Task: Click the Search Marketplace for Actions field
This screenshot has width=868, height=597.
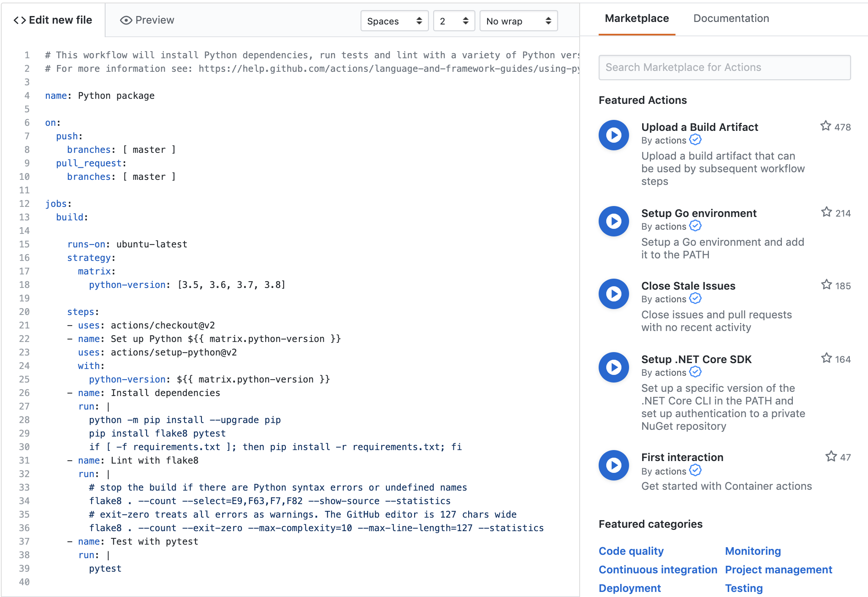Action: 724,68
